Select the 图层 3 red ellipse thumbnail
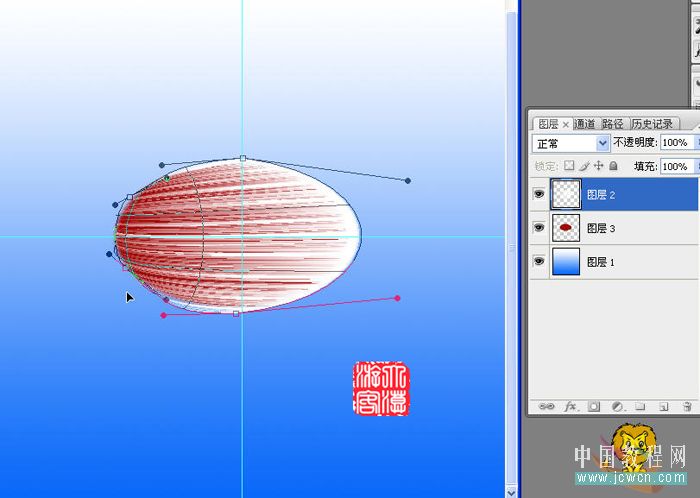The image size is (700, 498). coord(566,228)
